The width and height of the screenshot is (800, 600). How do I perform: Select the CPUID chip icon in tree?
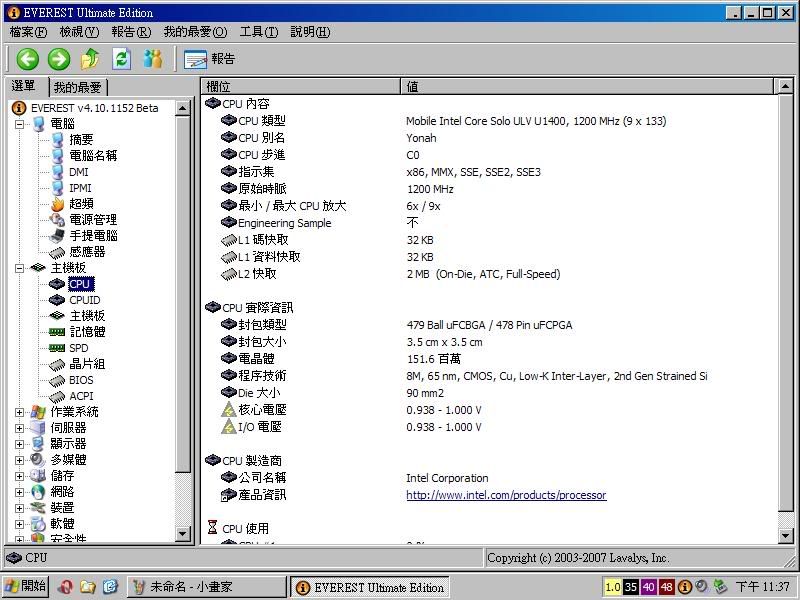pos(57,300)
